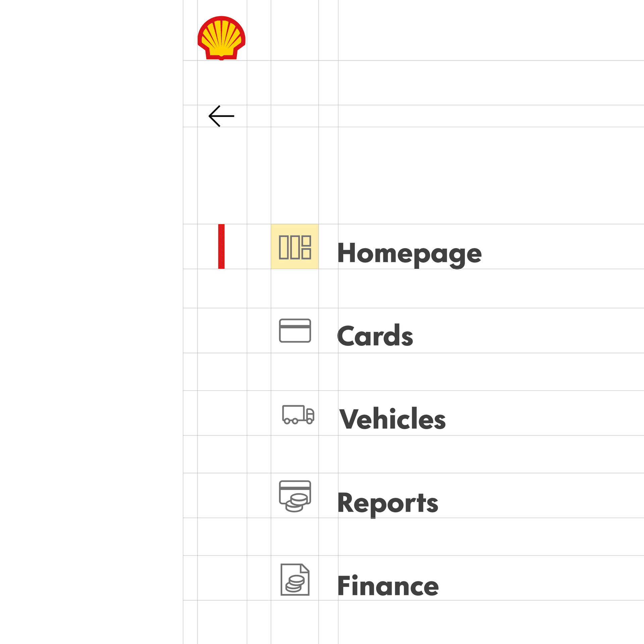This screenshot has height=644, width=644.
Task: Collapse the sidebar with the back arrow
Action: point(221,116)
